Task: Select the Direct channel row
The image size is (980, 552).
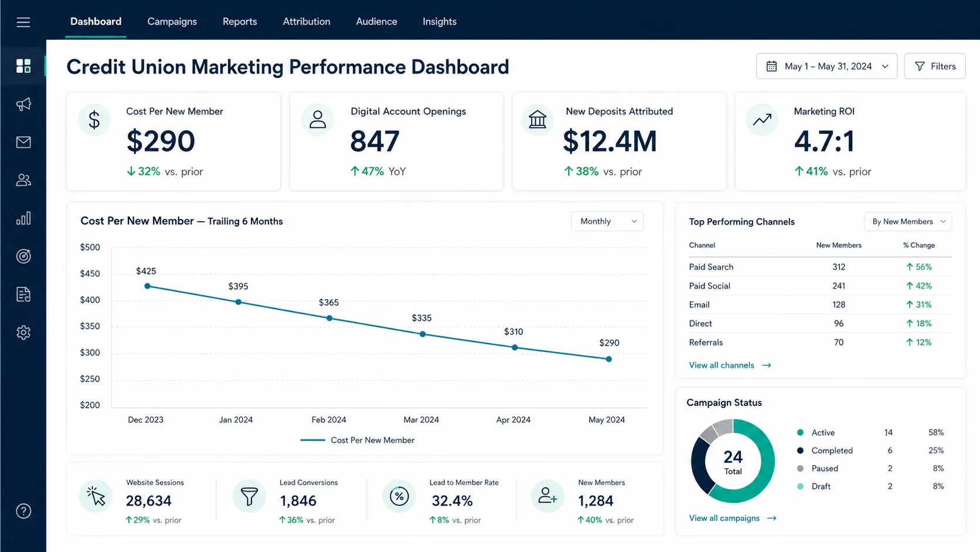Action: point(820,323)
